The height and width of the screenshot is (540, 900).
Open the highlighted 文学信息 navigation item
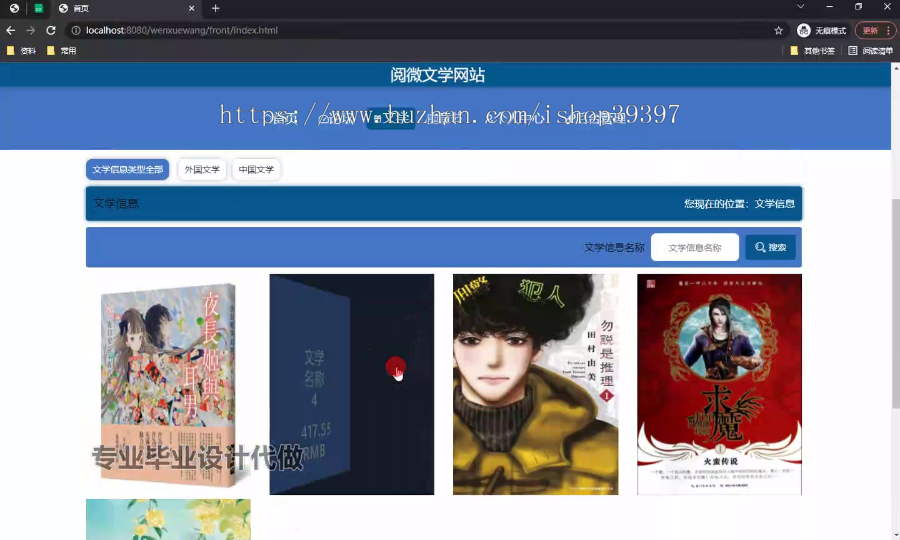click(391, 119)
